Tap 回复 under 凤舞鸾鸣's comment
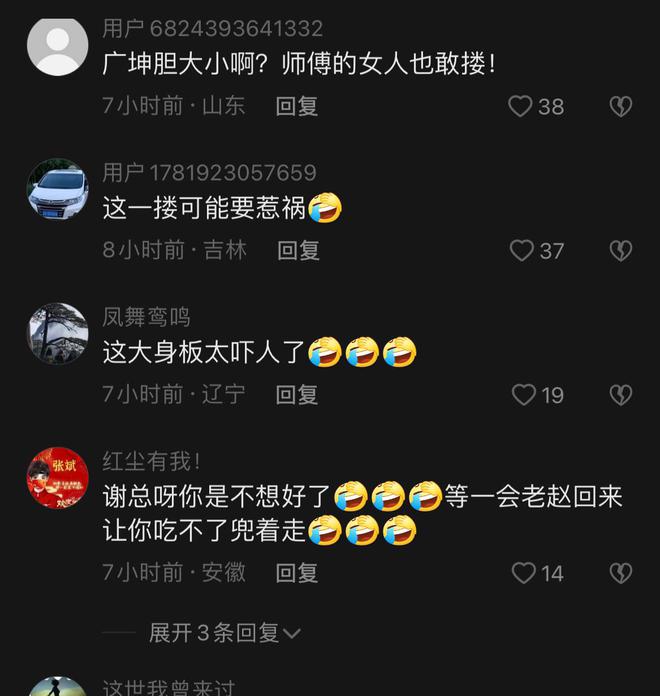Screen dimensions: 660x696 point(296,395)
